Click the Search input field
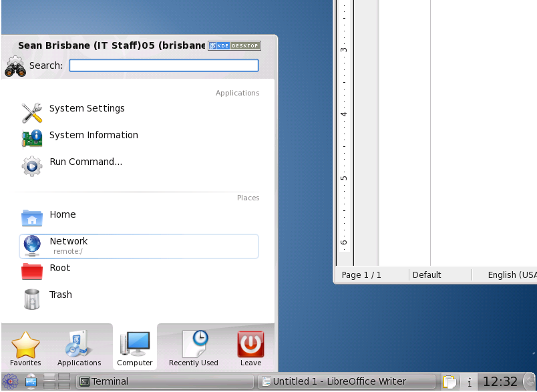The width and height of the screenshot is (537, 392). click(164, 65)
